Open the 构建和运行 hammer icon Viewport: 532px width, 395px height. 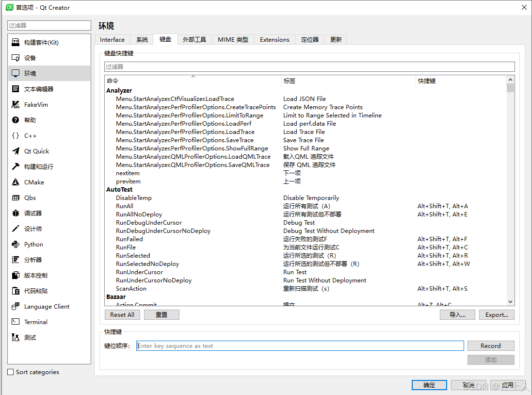[16, 166]
